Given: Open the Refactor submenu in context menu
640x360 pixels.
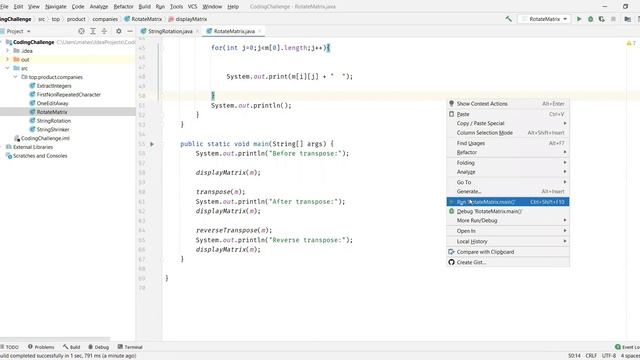Looking at the screenshot, I should point(508,152).
